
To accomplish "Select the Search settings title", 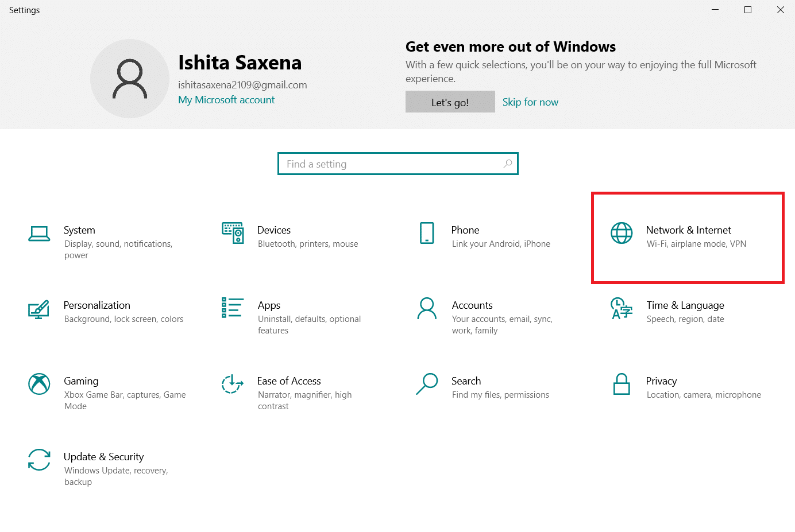I will pos(466,381).
